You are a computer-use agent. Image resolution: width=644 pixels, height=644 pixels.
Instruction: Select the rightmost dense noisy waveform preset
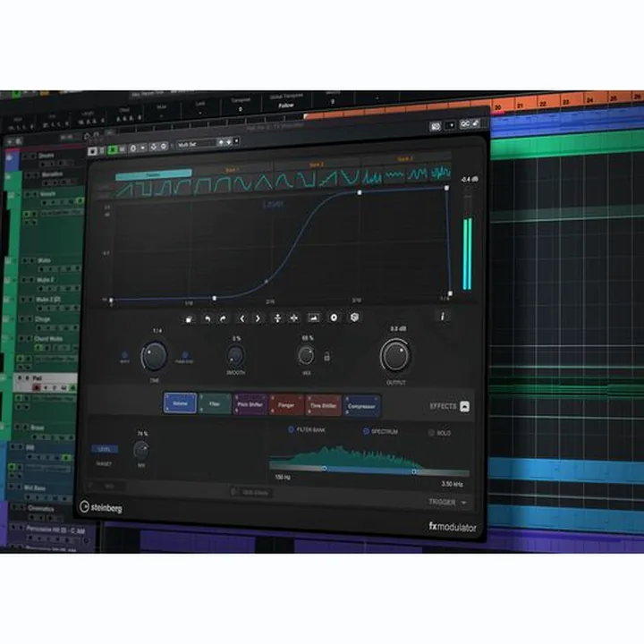tap(441, 173)
